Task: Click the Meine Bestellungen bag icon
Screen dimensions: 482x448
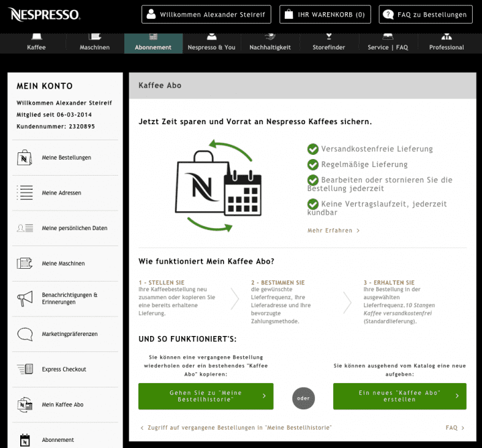Action: pyautogui.click(x=24, y=158)
